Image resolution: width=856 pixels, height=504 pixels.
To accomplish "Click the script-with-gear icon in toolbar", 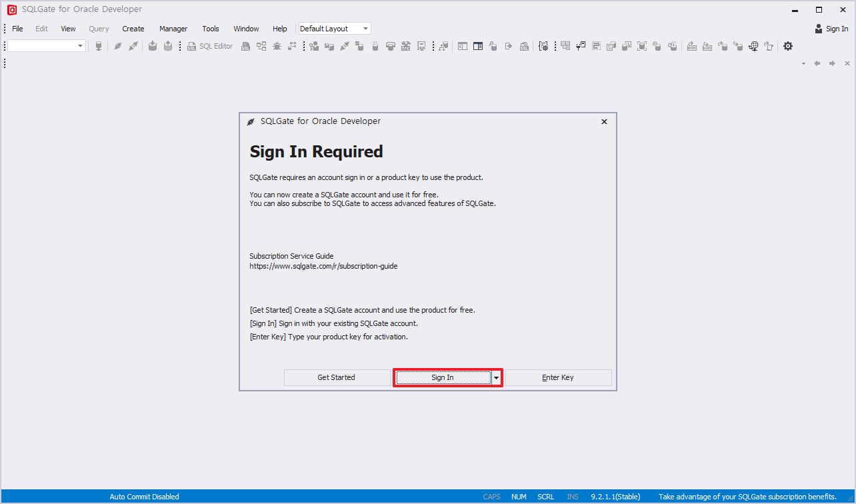I will tap(543, 46).
